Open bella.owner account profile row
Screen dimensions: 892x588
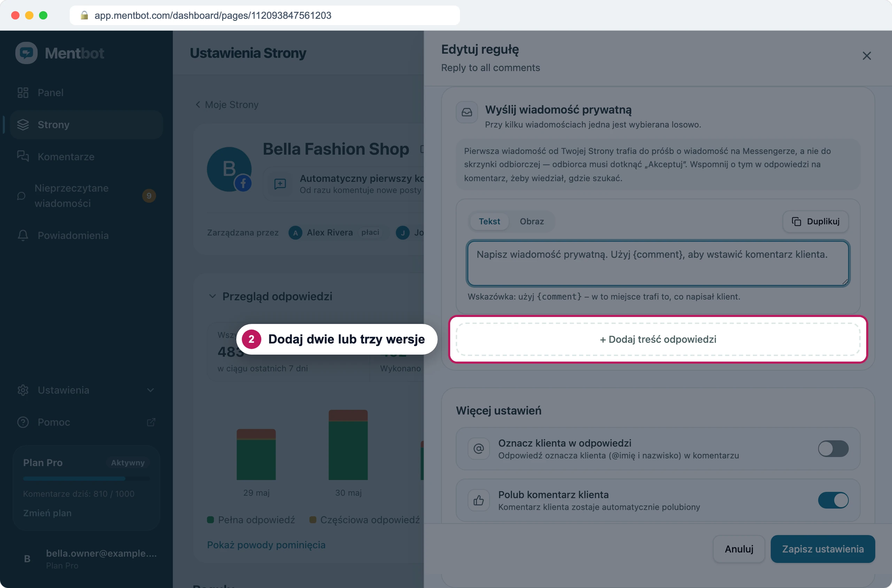(x=86, y=558)
